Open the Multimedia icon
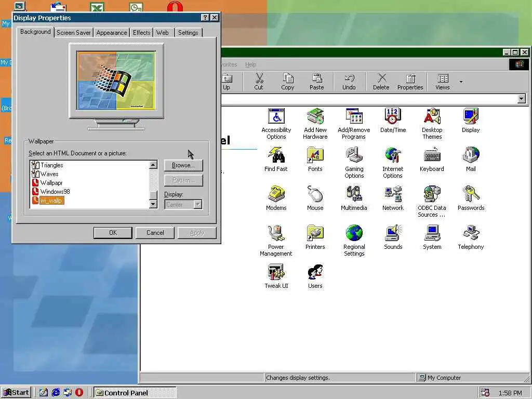The image size is (532, 399). 354,198
